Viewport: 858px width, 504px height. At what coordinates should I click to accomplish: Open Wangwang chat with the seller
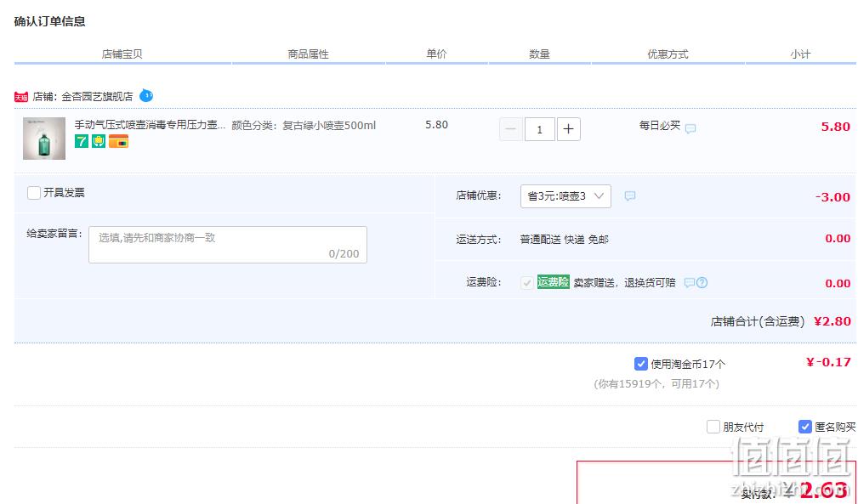[x=146, y=96]
